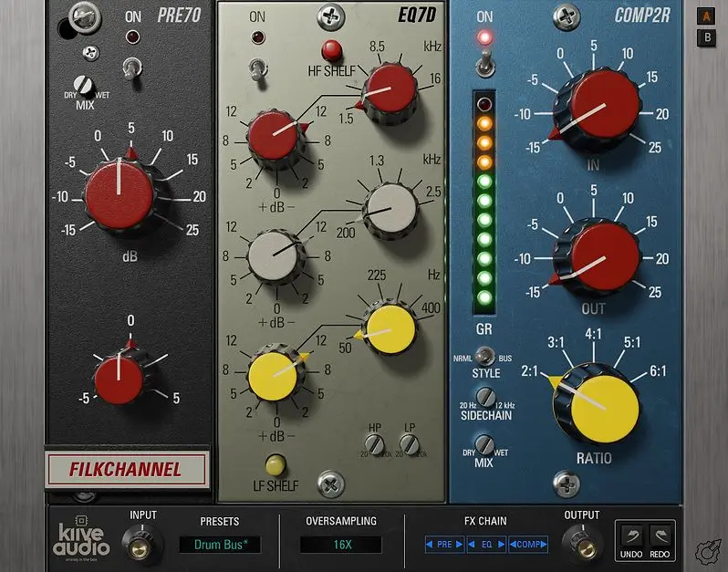Click the UNDO text label

coord(631,555)
